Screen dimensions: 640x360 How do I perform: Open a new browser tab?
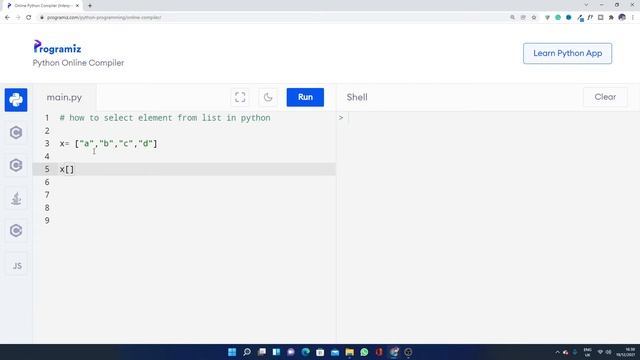pos(90,6)
